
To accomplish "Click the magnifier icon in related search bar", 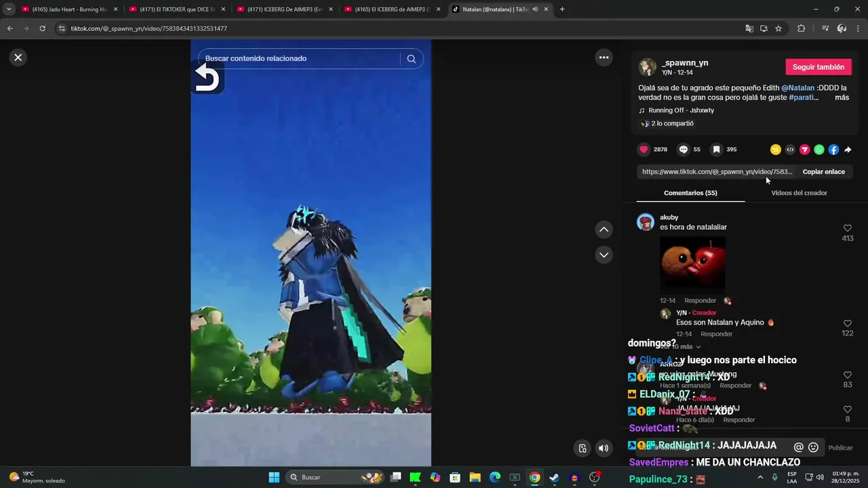I will 411,59.
